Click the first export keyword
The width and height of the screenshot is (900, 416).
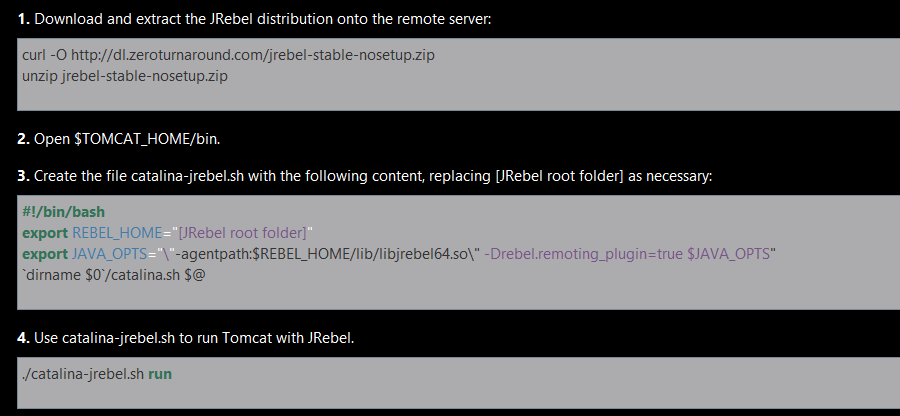[45, 233]
